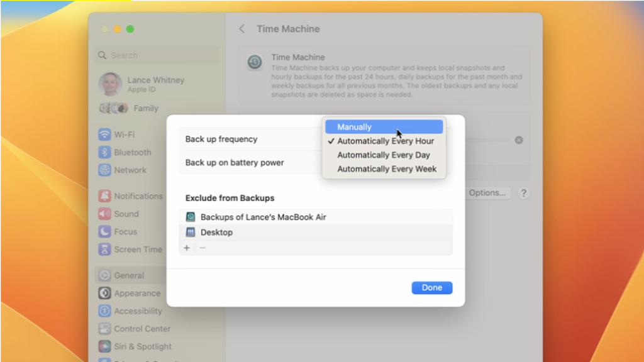Open Screen Time settings icon

point(104,249)
